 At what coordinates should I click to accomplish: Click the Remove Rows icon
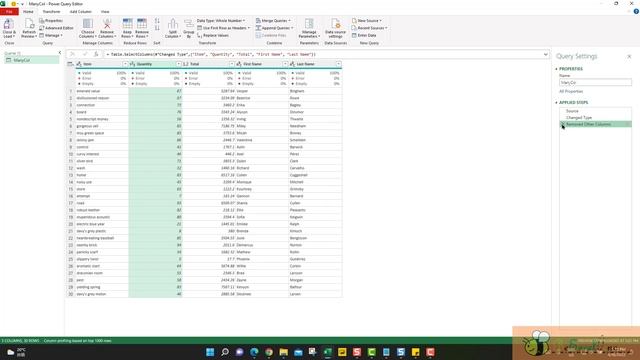[x=142, y=24]
